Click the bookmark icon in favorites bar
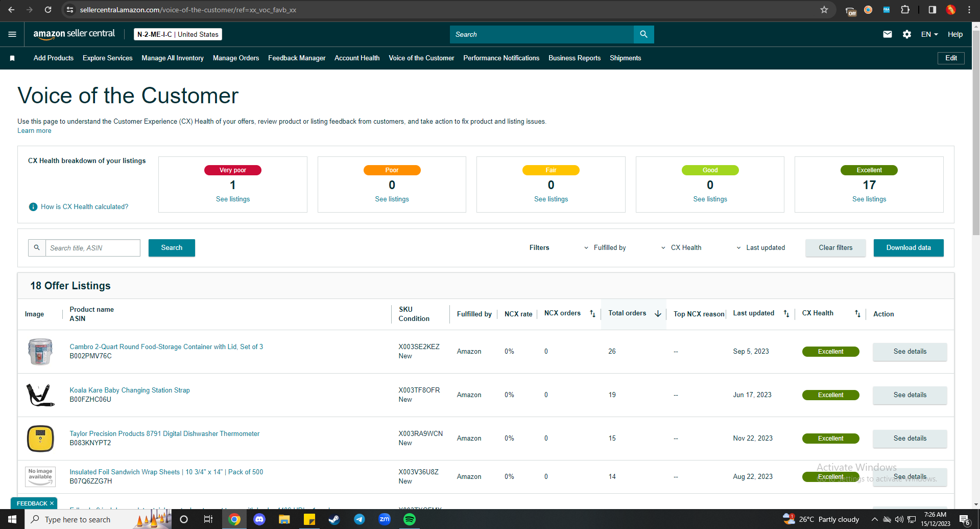This screenshot has width=980, height=529. click(x=12, y=58)
